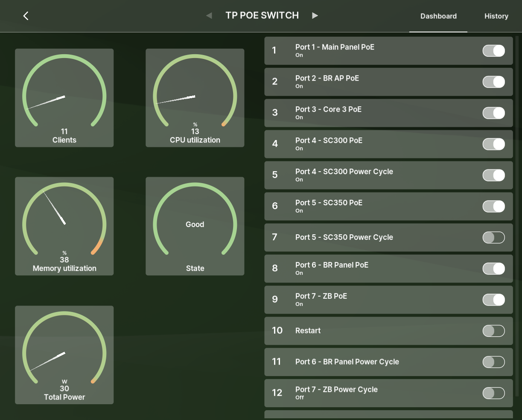Select the Dashboard tab
The height and width of the screenshot is (420, 522).
click(x=438, y=16)
